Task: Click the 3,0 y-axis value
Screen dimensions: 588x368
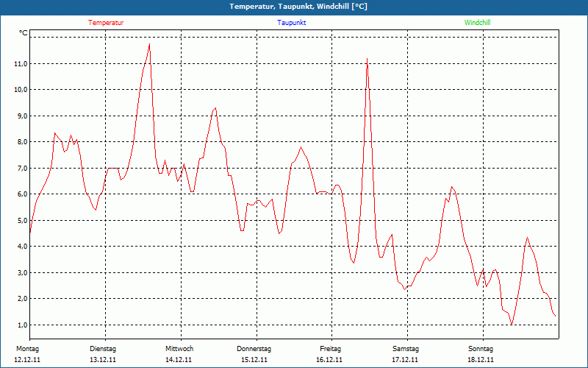Action: point(22,272)
